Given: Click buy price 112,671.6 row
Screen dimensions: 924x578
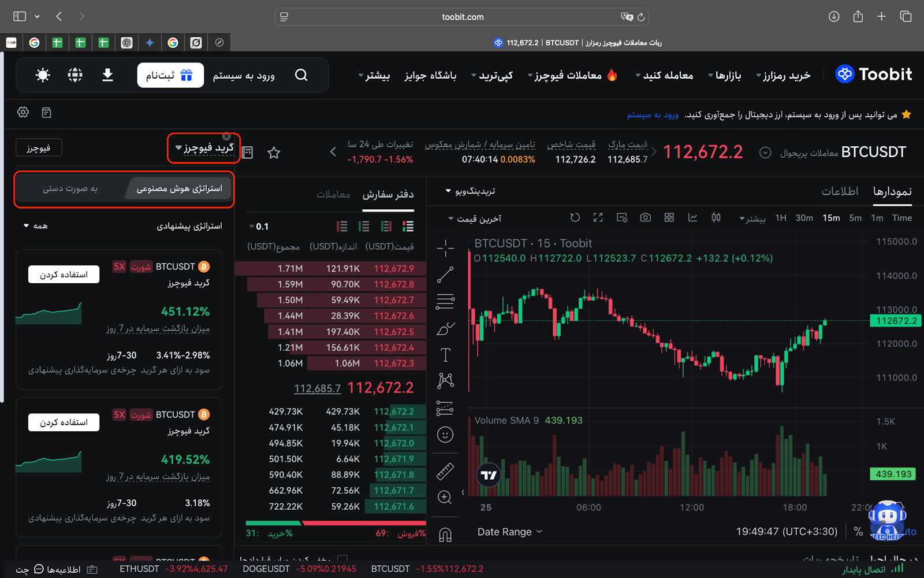Looking at the screenshot, I should (330, 506).
